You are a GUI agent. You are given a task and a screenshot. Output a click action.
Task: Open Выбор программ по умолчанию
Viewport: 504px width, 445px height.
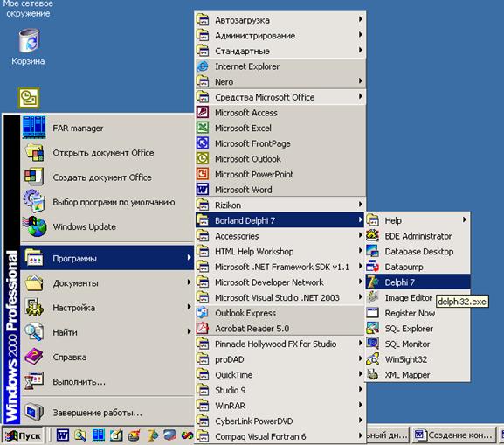pyautogui.click(x=107, y=202)
